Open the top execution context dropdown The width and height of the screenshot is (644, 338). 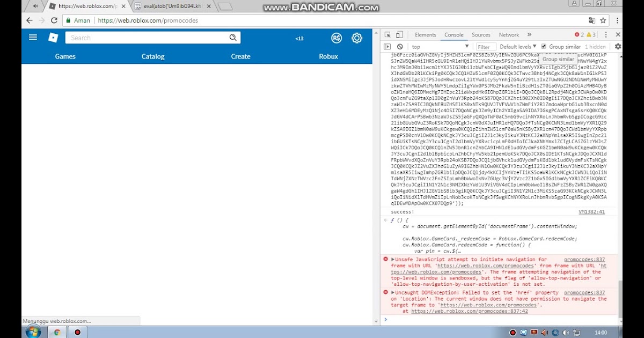click(440, 47)
